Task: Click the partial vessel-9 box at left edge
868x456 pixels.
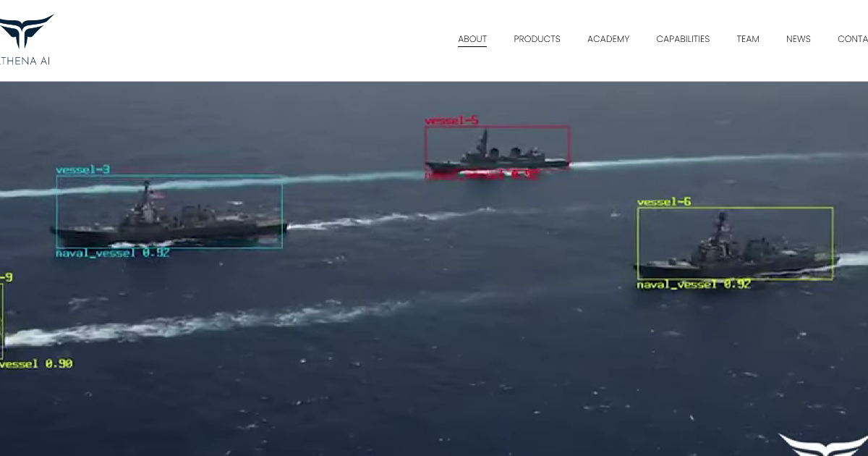Action: point(4,318)
